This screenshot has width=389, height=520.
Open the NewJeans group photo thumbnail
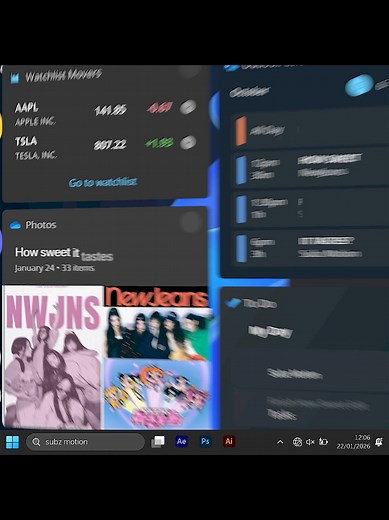pyautogui.click(x=158, y=322)
